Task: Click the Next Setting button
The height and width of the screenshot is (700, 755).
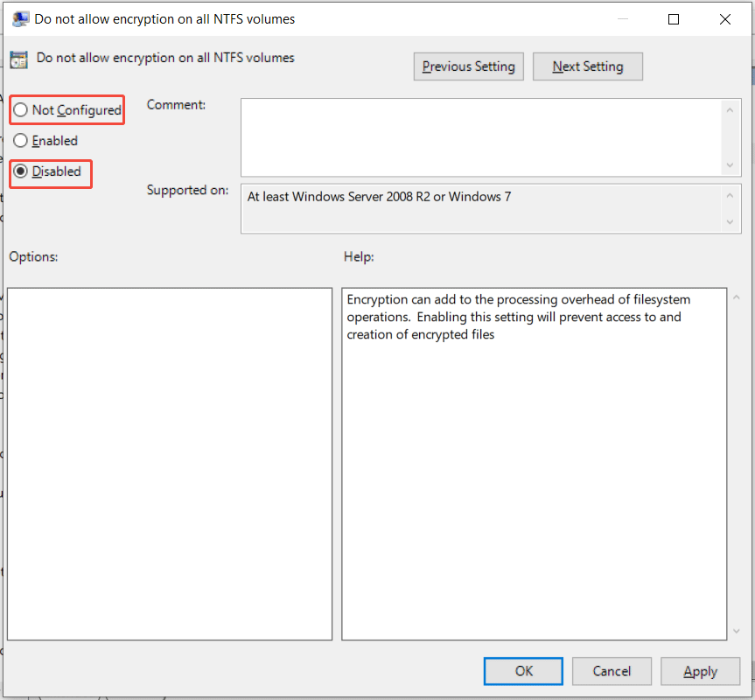Action: tap(587, 66)
